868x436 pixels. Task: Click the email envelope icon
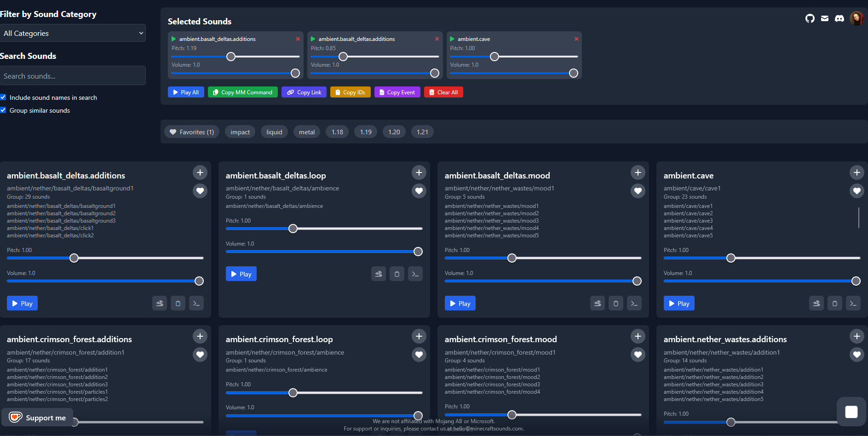pos(824,18)
